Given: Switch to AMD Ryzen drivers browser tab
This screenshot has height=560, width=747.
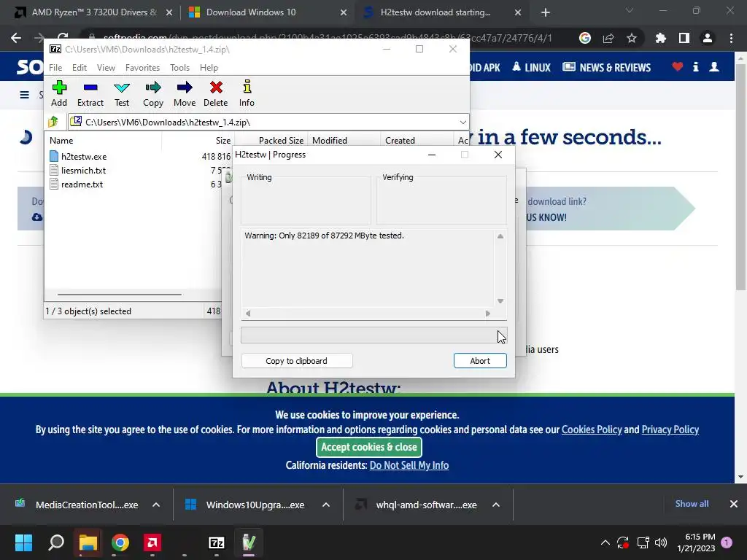Looking at the screenshot, I should coord(94,12).
